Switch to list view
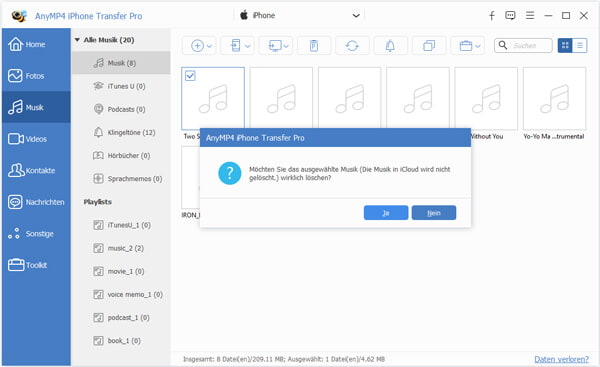The image size is (600, 367). tap(580, 46)
